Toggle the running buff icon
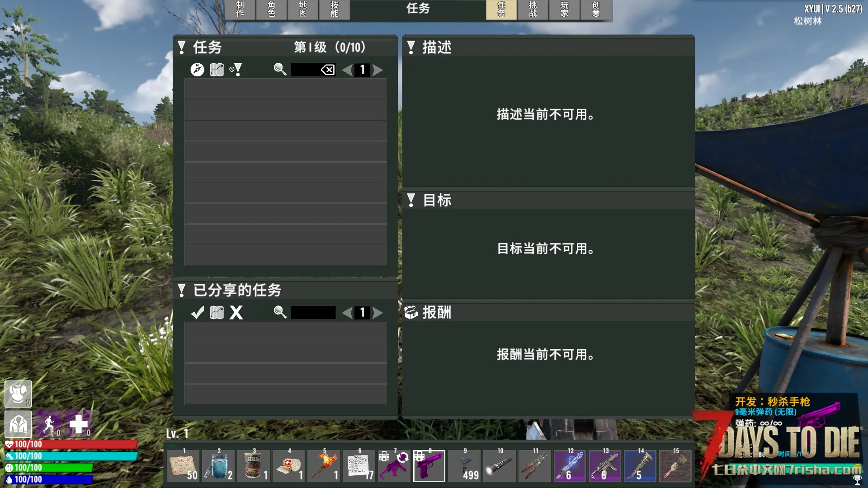This screenshot has width=868, height=488. point(49,424)
